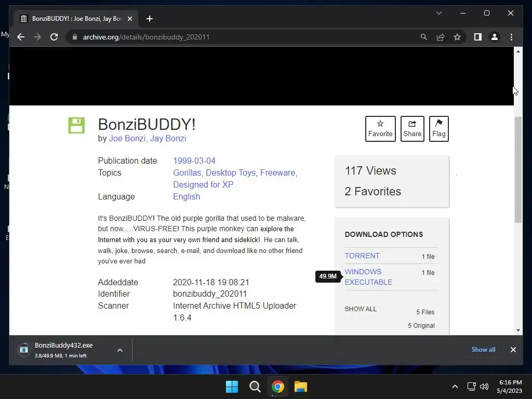The image size is (532, 399).
Task: Download the TORRENT file
Action: tap(362, 256)
